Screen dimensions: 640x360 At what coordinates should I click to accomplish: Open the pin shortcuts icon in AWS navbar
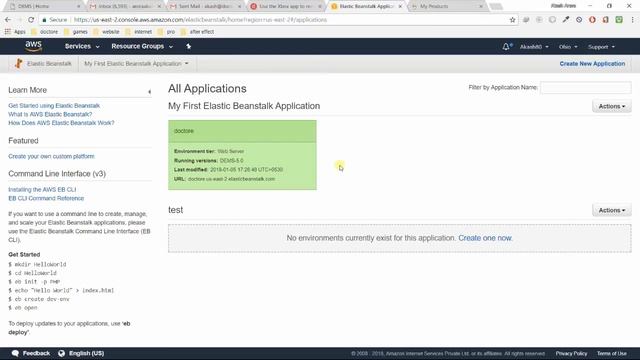189,47
